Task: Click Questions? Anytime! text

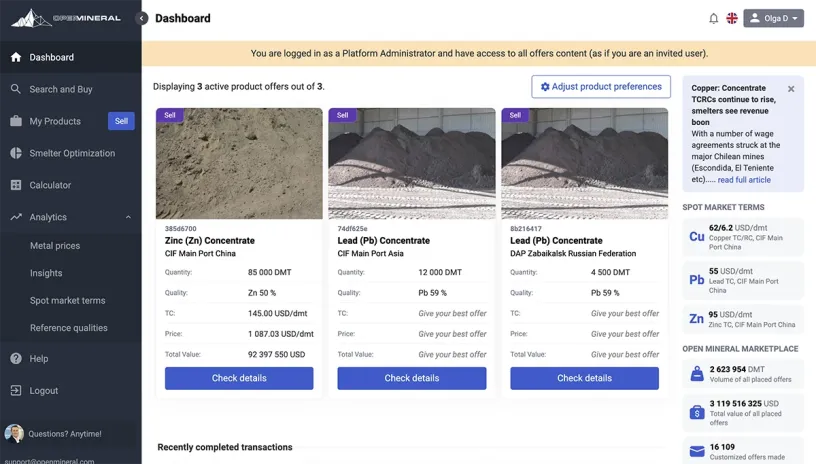Action: tap(65, 434)
